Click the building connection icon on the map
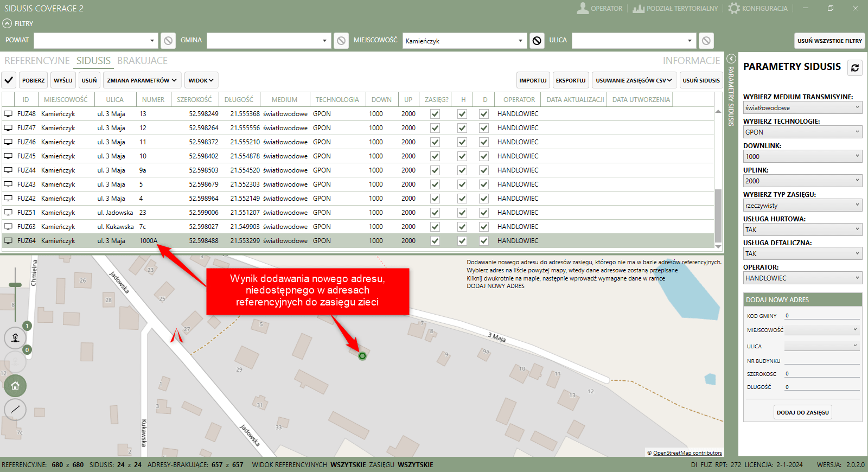The width and height of the screenshot is (868, 472). tap(15, 337)
